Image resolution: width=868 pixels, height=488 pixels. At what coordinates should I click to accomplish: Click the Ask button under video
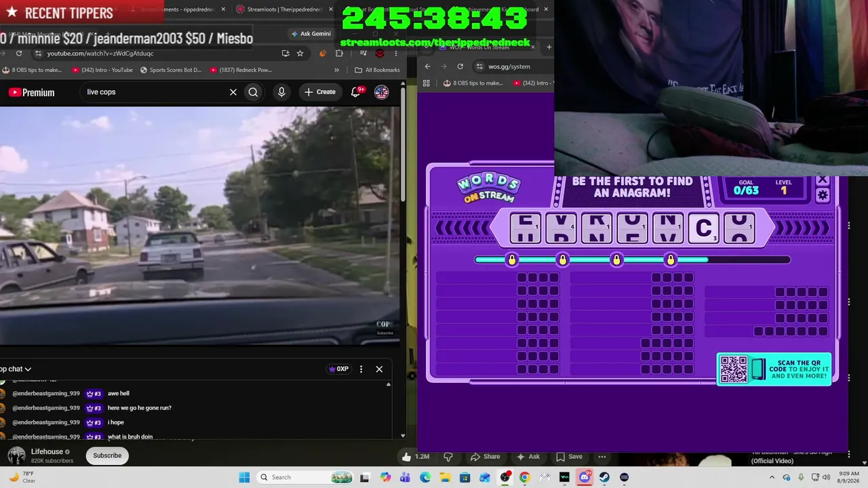click(x=528, y=457)
